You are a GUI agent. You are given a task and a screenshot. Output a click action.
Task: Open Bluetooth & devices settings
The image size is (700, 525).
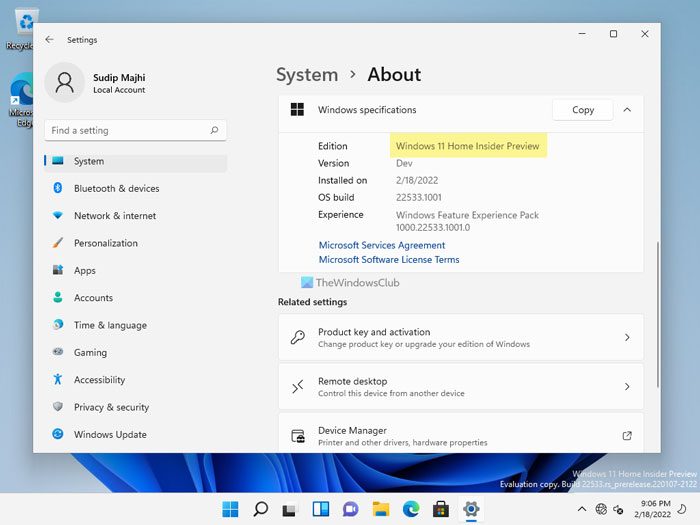[116, 188]
